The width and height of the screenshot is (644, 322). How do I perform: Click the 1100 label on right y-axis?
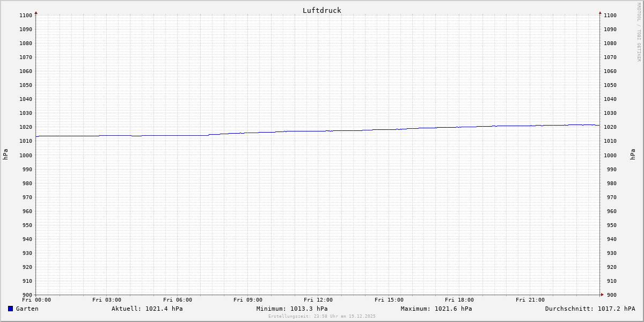610,16
